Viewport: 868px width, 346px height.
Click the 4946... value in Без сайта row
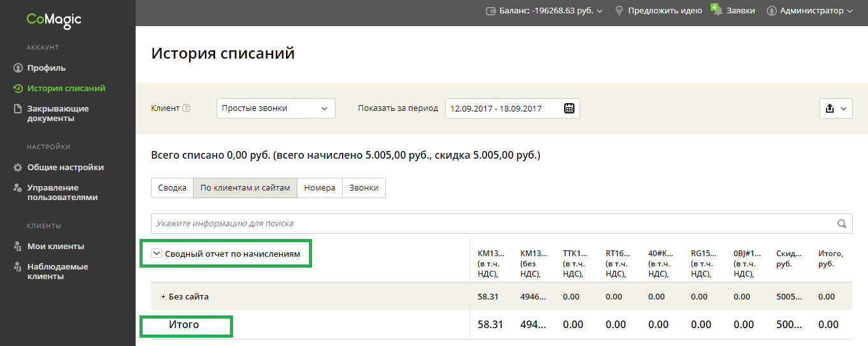(533, 297)
